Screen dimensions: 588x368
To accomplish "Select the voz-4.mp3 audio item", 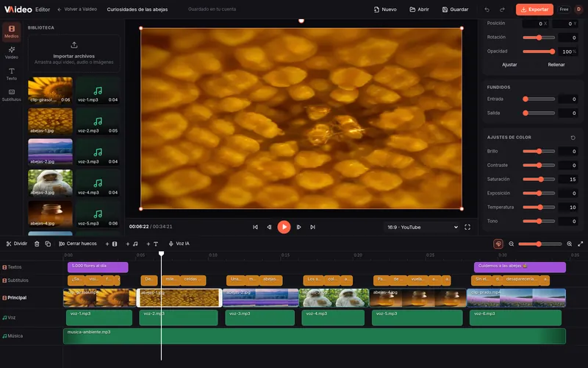I will (x=98, y=183).
